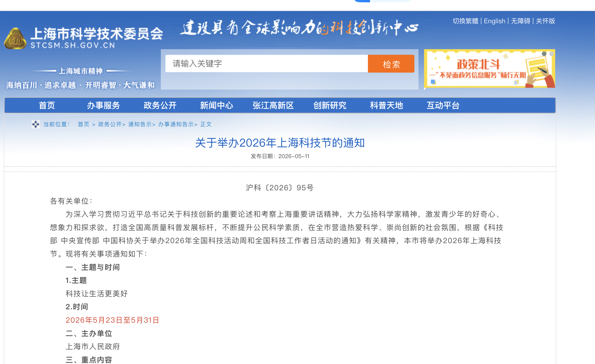Click breadcrumb link 通知告示
595x364 pixels.
click(140, 124)
